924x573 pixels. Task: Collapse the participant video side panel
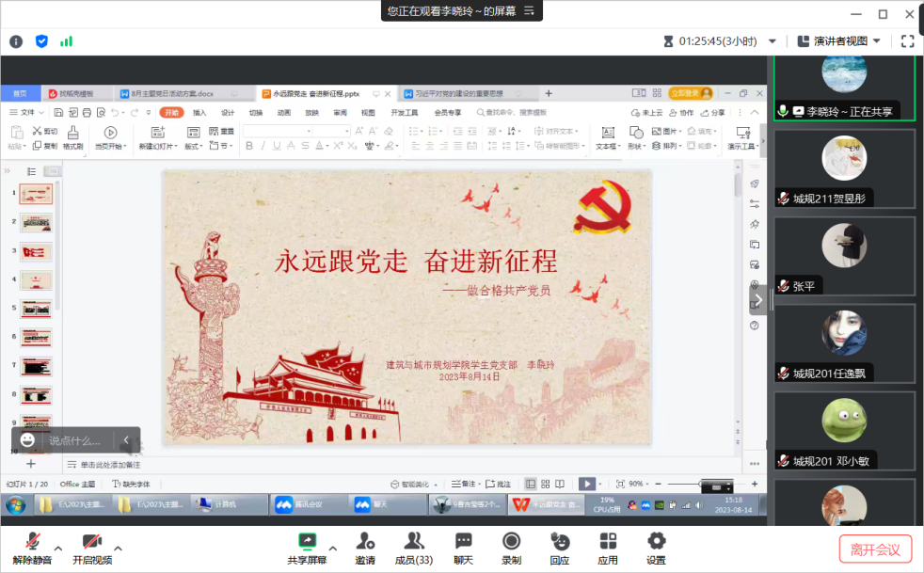point(758,299)
